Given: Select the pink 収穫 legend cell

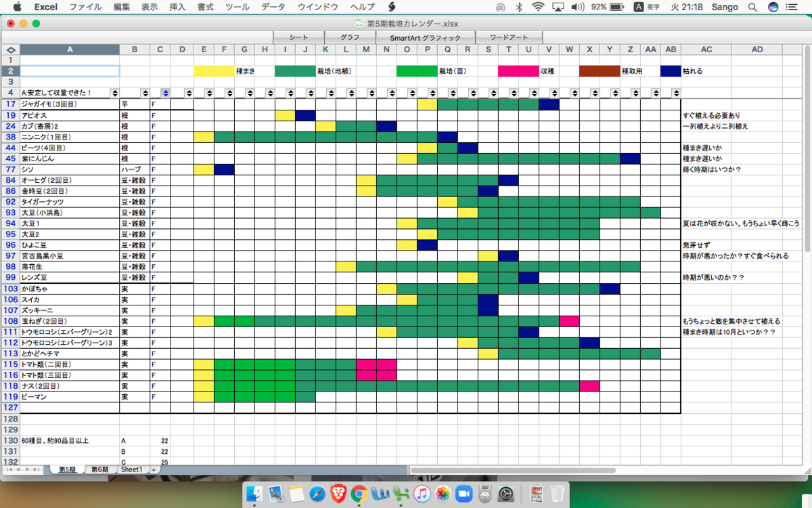Looking at the screenshot, I should point(518,71).
